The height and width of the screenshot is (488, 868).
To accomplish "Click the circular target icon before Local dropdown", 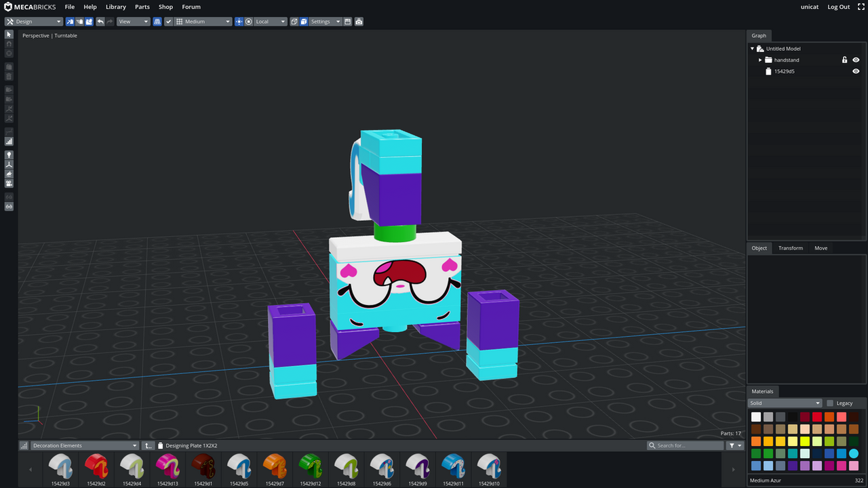I will point(248,22).
